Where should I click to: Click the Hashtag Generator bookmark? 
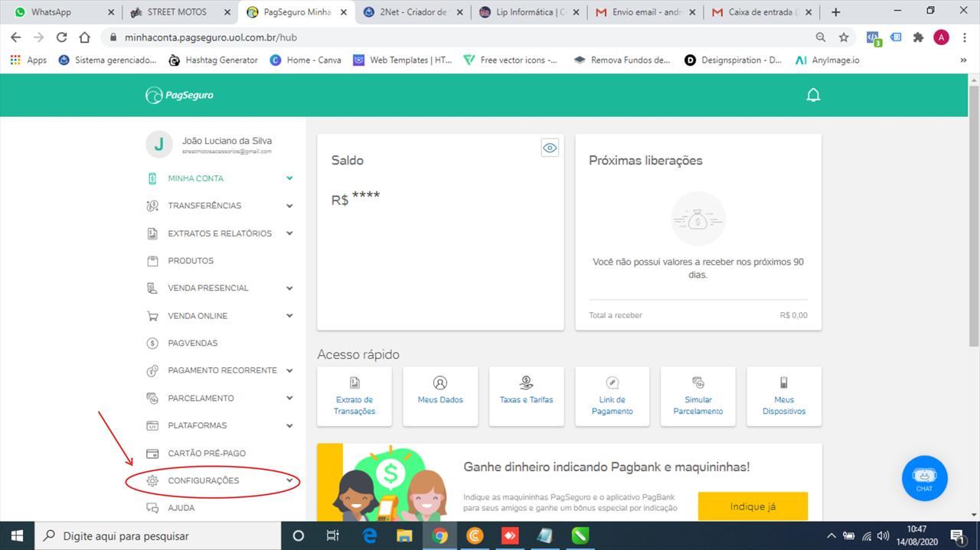tap(213, 60)
